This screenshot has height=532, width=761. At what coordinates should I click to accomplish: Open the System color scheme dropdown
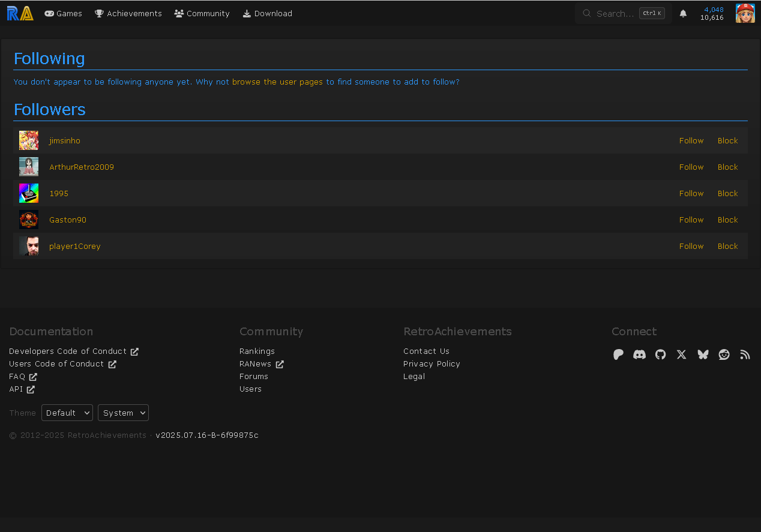pyautogui.click(x=123, y=413)
